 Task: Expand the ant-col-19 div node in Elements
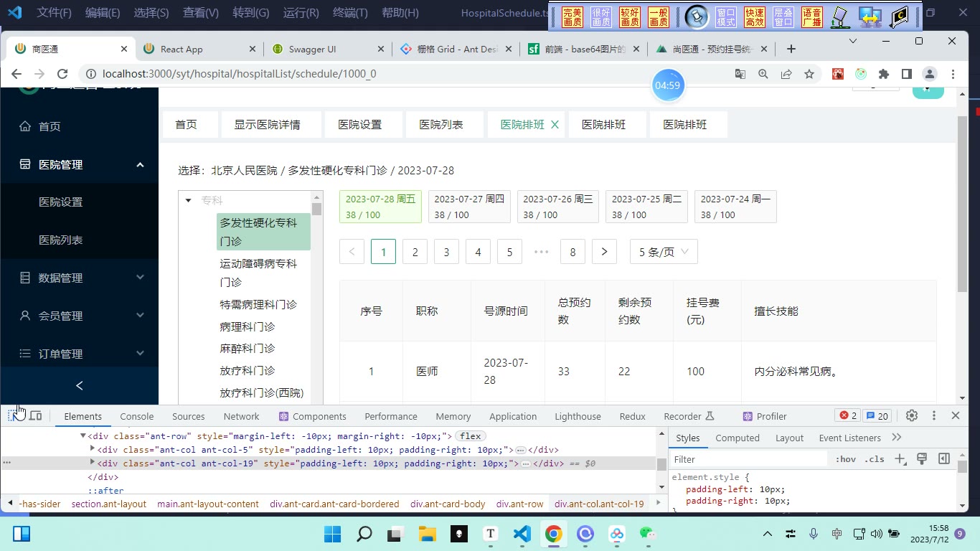point(93,463)
